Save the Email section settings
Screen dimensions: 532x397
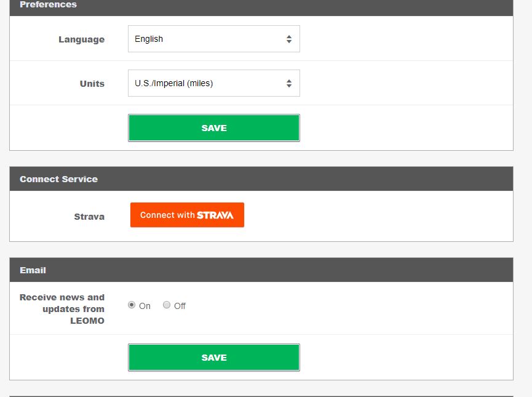(x=213, y=358)
